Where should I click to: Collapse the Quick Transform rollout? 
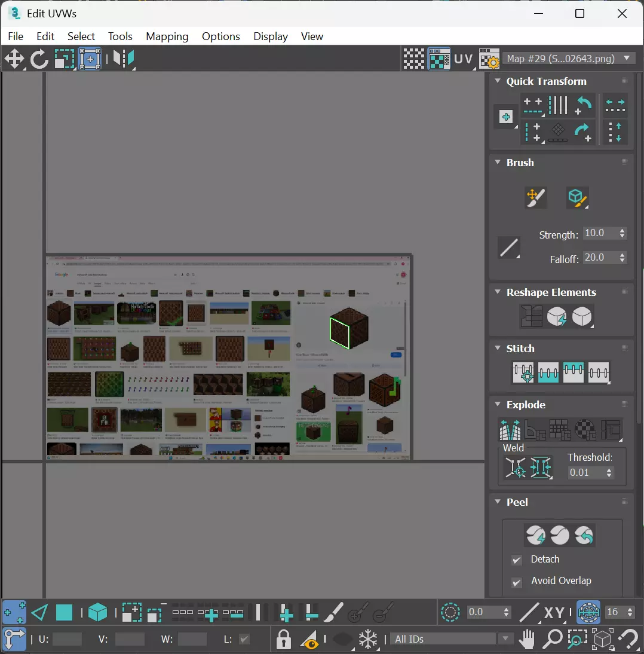point(498,81)
